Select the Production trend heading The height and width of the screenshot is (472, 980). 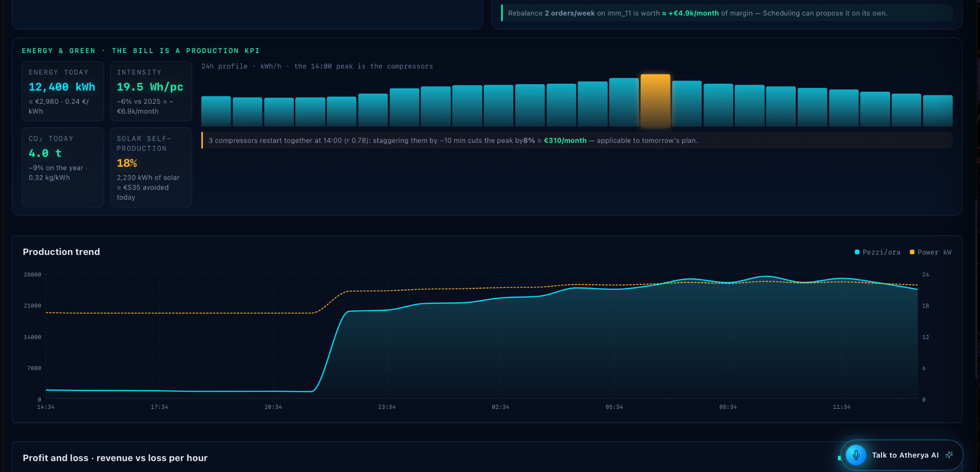(x=61, y=252)
